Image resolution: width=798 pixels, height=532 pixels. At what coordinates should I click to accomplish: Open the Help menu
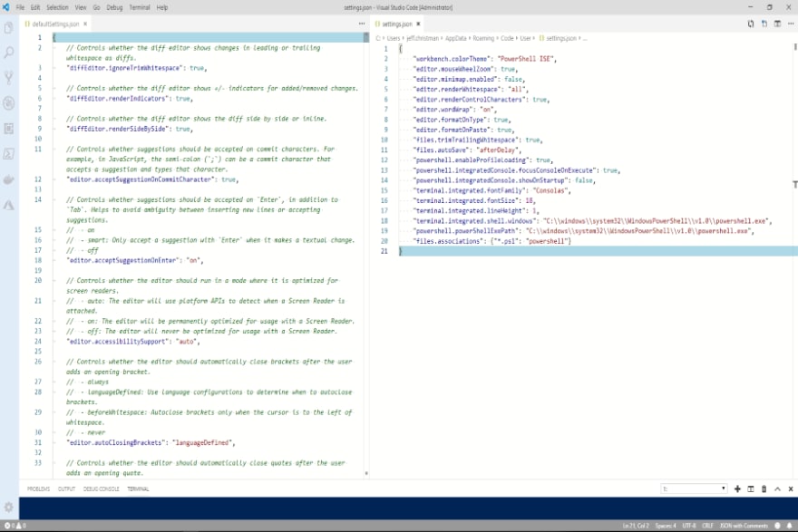pyautogui.click(x=161, y=7)
